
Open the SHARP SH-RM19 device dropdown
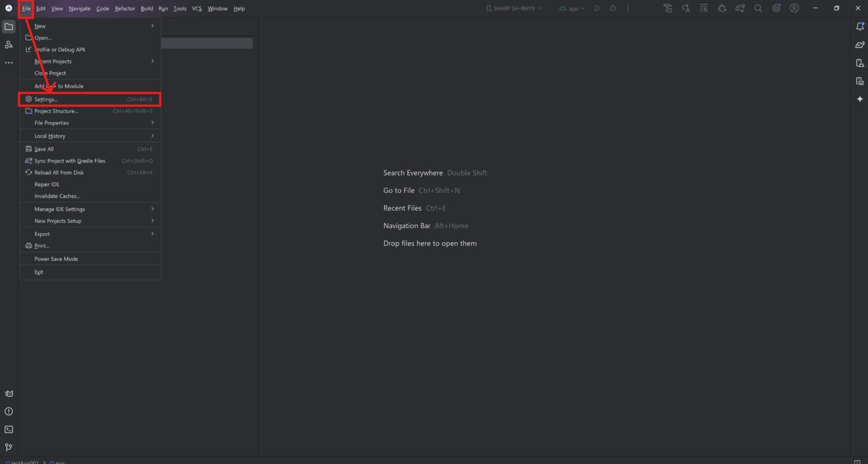514,8
